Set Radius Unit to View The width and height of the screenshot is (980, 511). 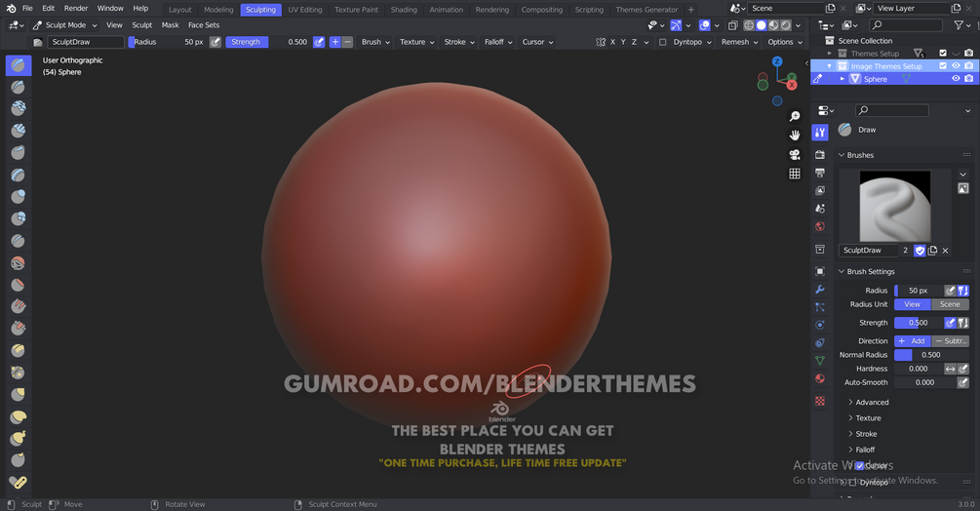pos(913,304)
